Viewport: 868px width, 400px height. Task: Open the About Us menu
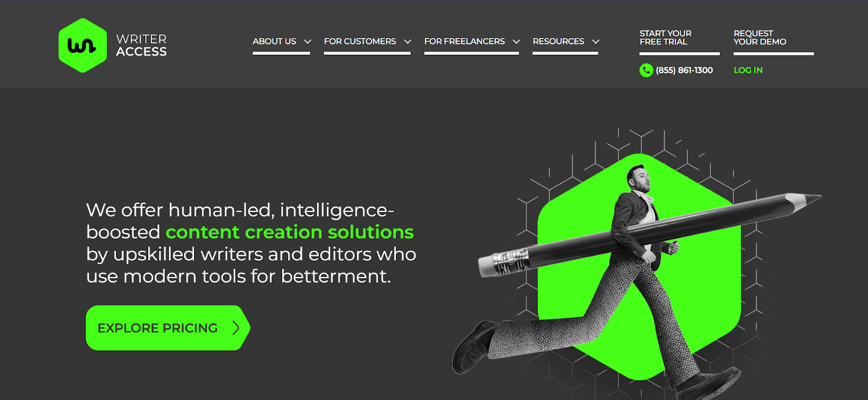tap(275, 41)
